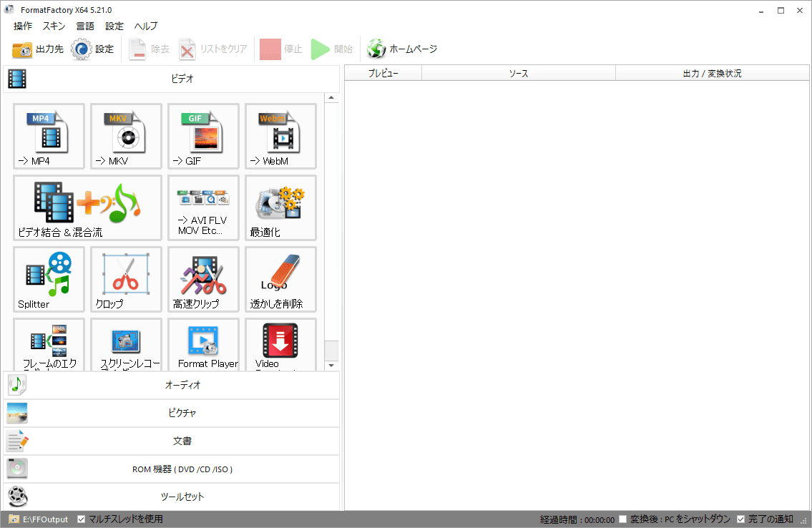This screenshot has height=528, width=812.
Task: Enable 変換後: PC をシャットダウン checkbox
Action: click(x=623, y=519)
